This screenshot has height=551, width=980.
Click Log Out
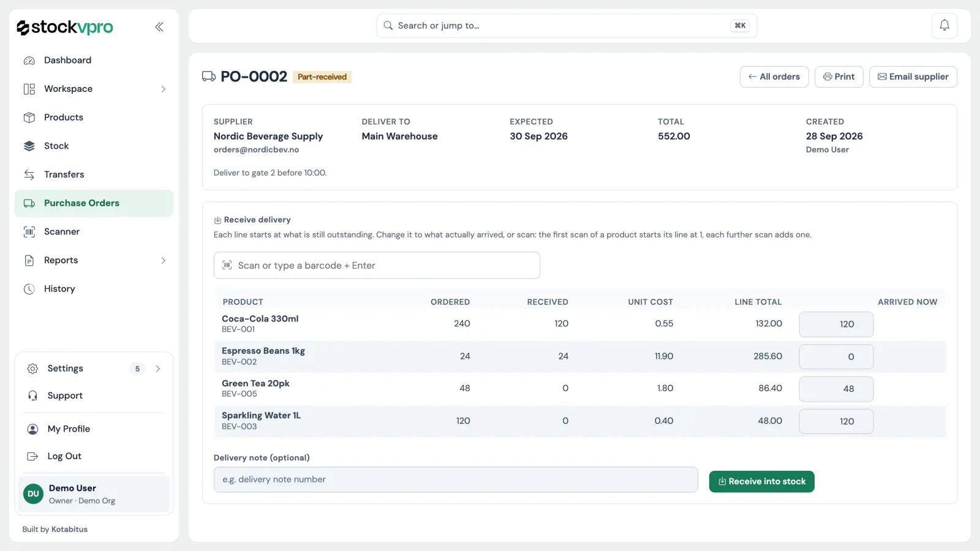(x=94, y=456)
